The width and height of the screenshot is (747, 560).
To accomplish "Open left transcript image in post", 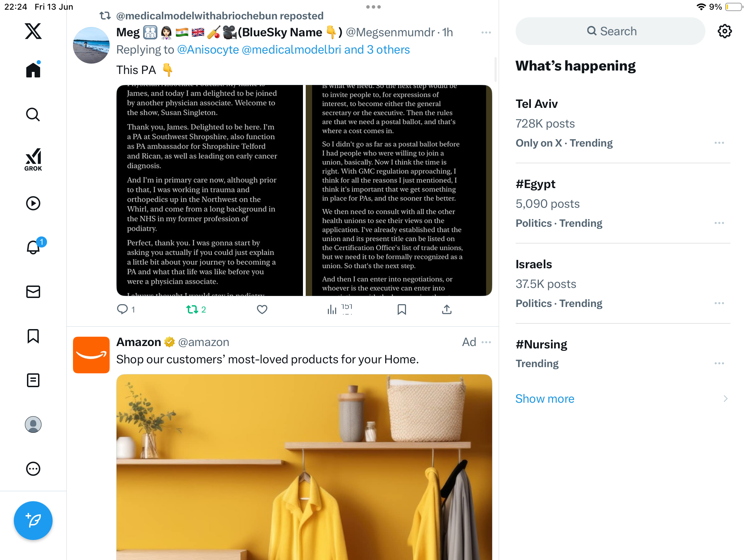I will [210, 190].
